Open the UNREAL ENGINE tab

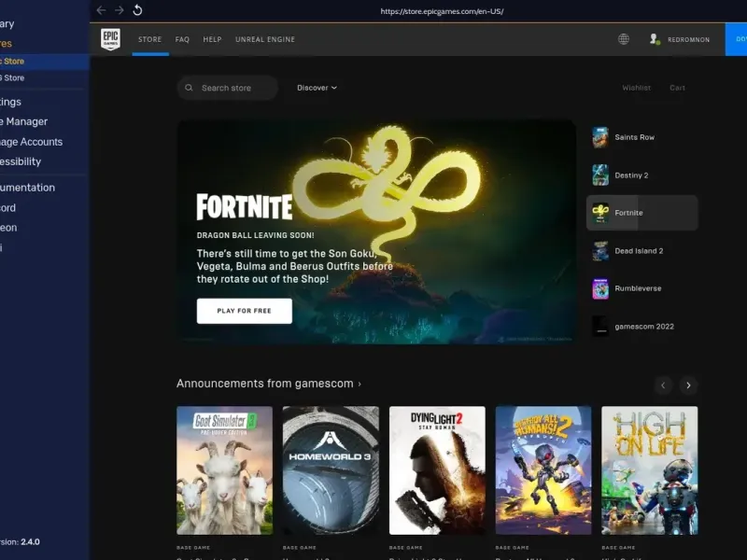pyautogui.click(x=265, y=39)
